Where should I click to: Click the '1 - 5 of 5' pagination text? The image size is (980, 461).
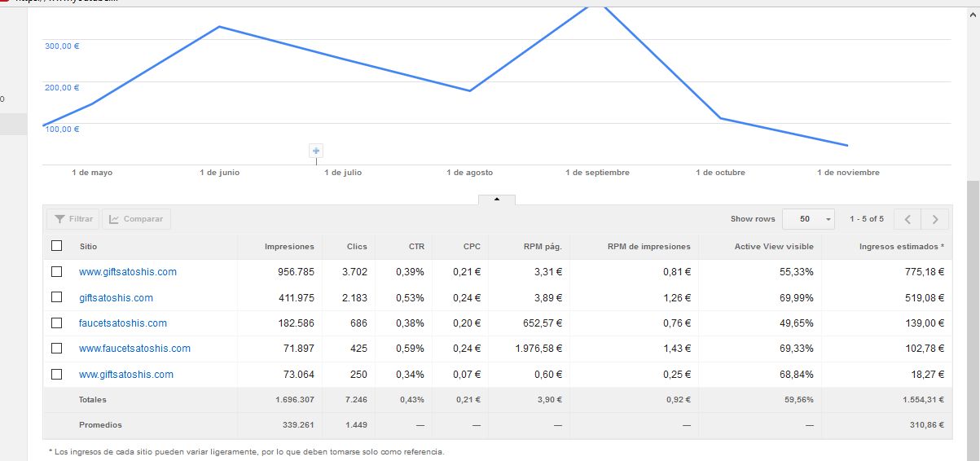(x=866, y=219)
